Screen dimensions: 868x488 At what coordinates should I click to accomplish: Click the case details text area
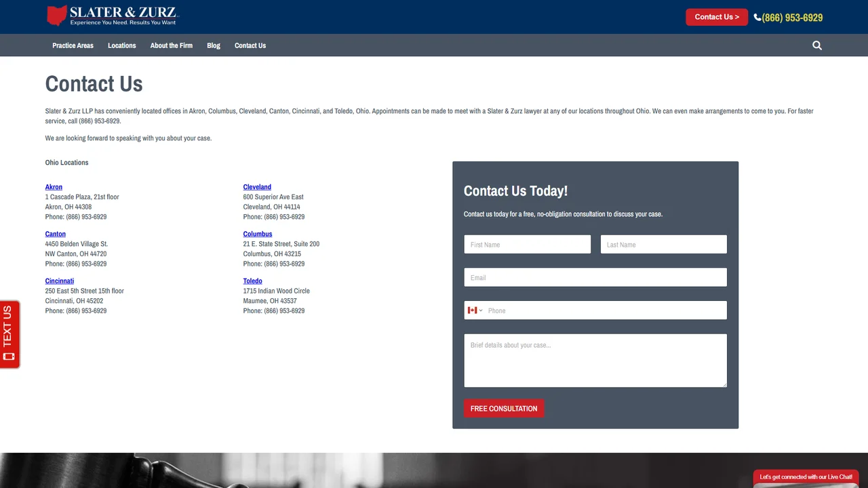coord(595,361)
